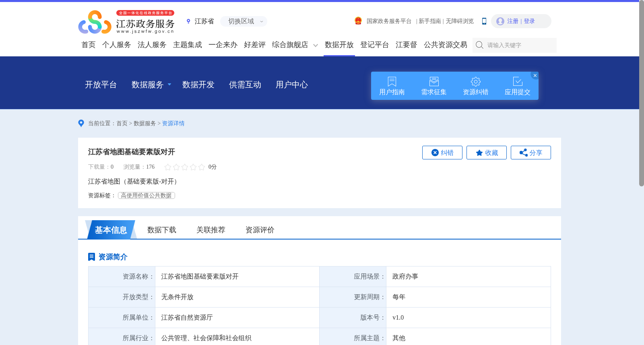Select the 基本信息 tab
The height and width of the screenshot is (345, 644).
111,229
